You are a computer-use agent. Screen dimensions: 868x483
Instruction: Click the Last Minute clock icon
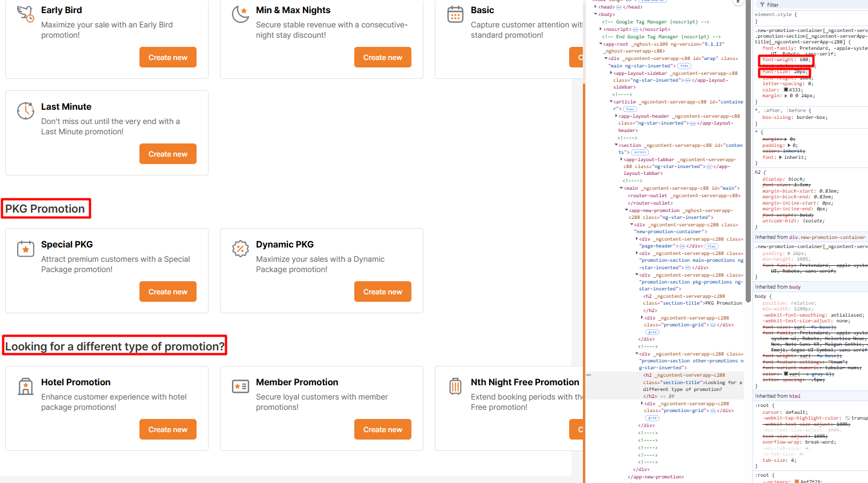coord(25,110)
